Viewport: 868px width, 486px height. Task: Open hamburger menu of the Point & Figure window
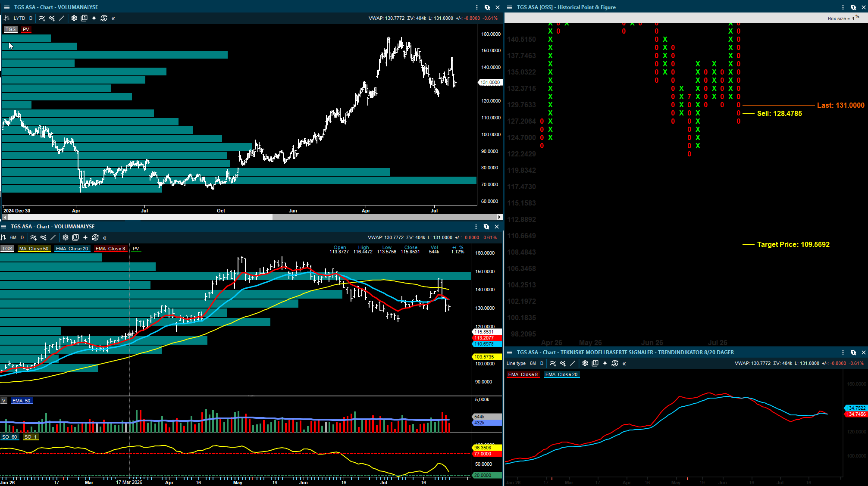(x=510, y=7)
